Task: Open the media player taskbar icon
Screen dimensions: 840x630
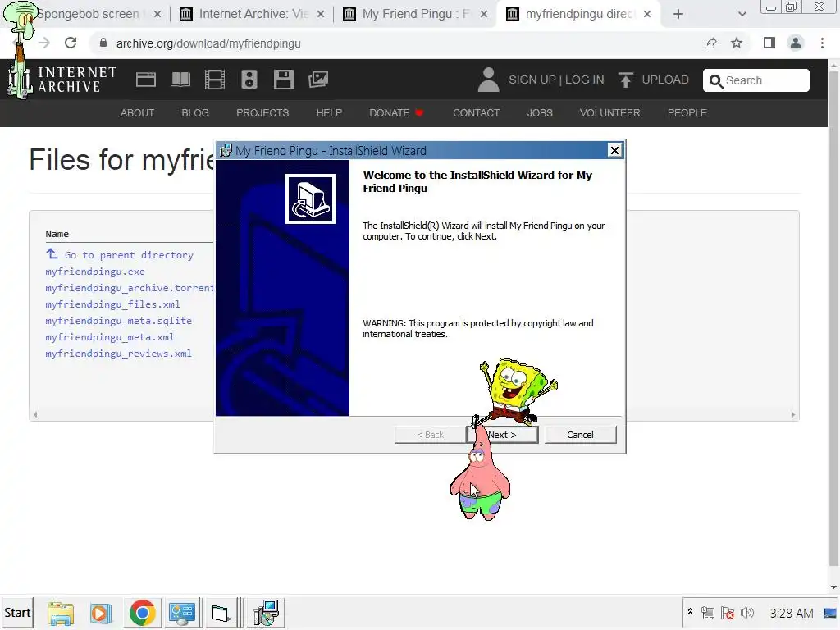Action: (101, 613)
